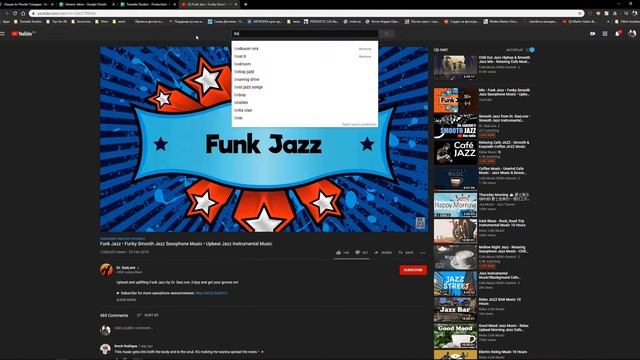
Task: Click the browser address bar
Action: tap(306, 13)
